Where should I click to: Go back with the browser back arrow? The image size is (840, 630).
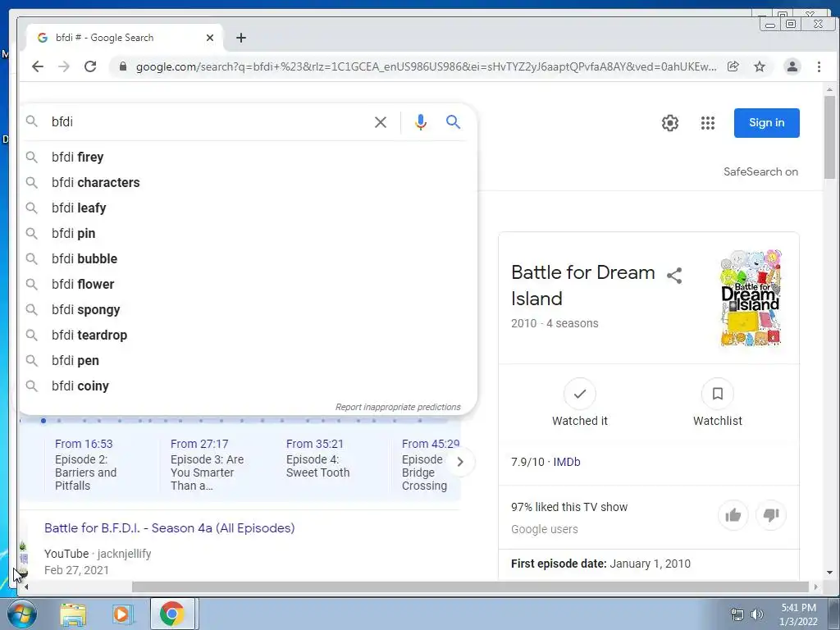pos(38,66)
